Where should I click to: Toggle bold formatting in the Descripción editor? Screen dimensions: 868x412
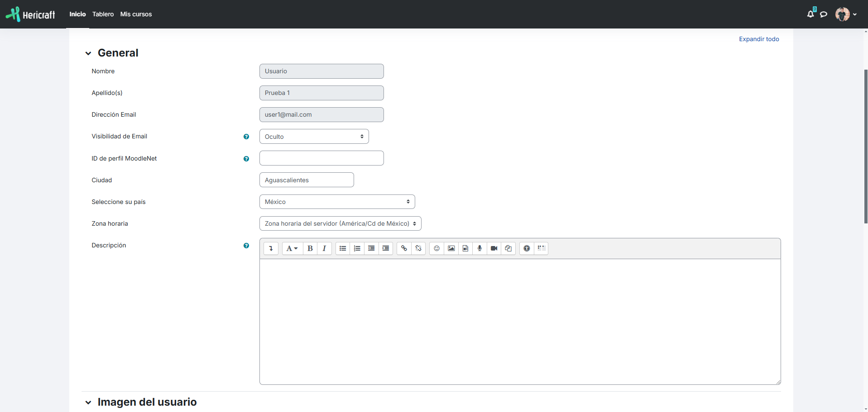310,248
